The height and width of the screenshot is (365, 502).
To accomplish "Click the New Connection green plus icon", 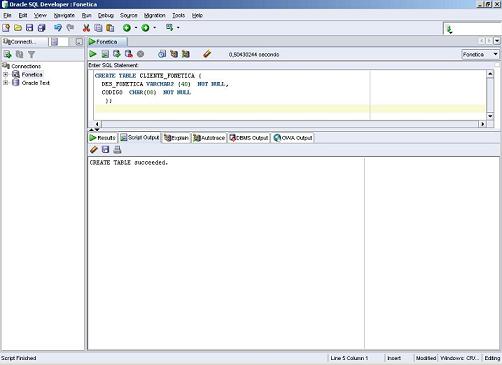I will click(x=7, y=54).
